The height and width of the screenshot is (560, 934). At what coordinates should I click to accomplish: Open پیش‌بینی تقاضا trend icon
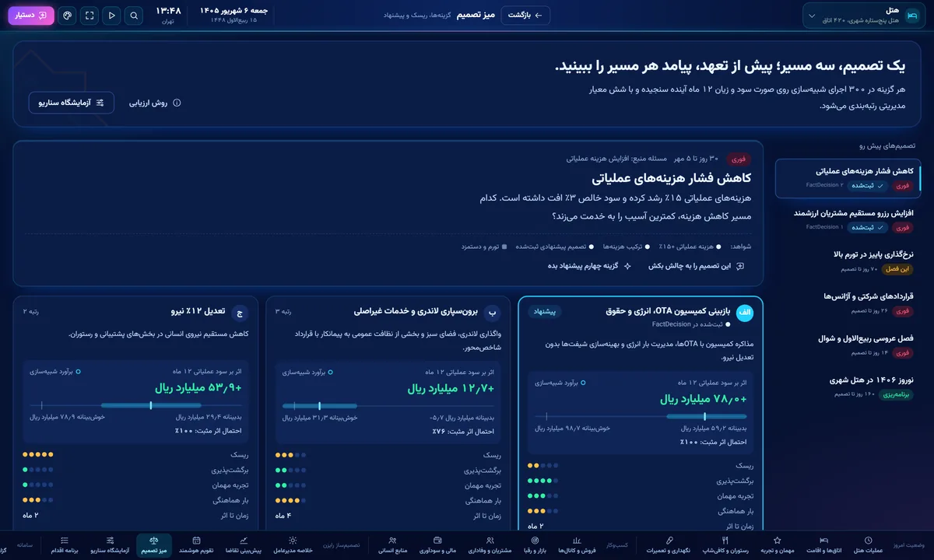click(244, 544)
